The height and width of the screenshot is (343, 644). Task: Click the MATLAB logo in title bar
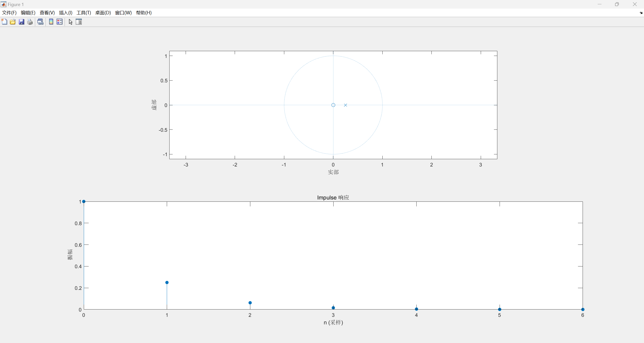coord(4,4)
